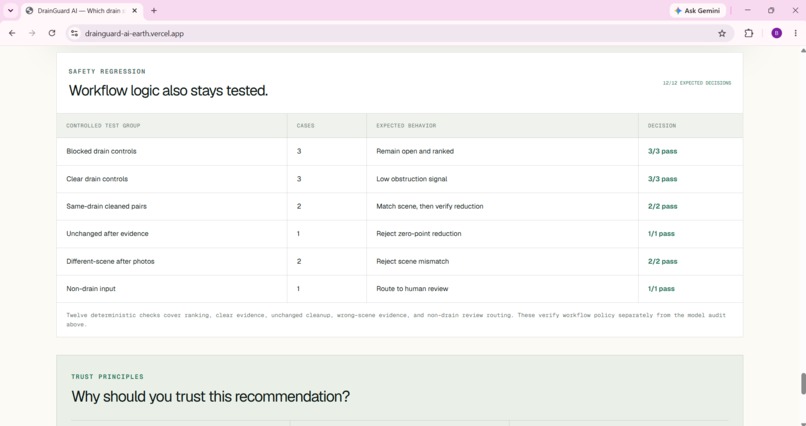Image resolution: width=806 pixels, height=426 pixels.
Task: Click 'Match scene, then verify reduction' text
Action: (430, 206)
